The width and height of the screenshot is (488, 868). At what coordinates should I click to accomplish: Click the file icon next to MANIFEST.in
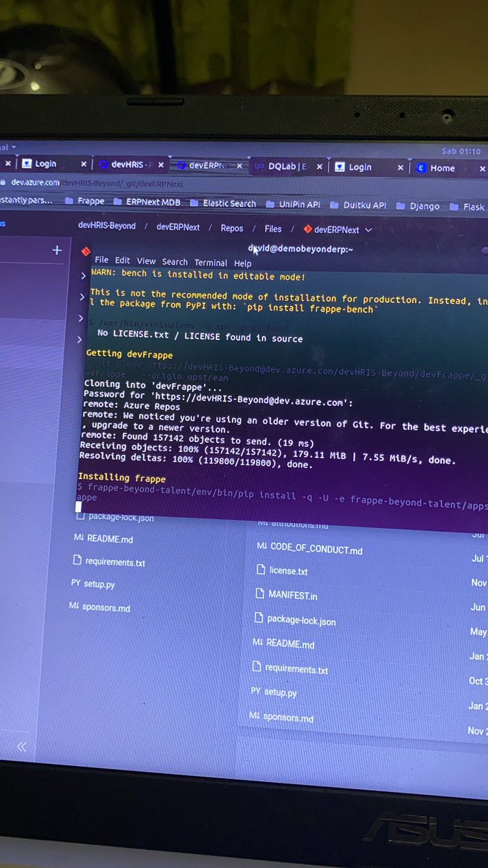[x=260, y=594]
